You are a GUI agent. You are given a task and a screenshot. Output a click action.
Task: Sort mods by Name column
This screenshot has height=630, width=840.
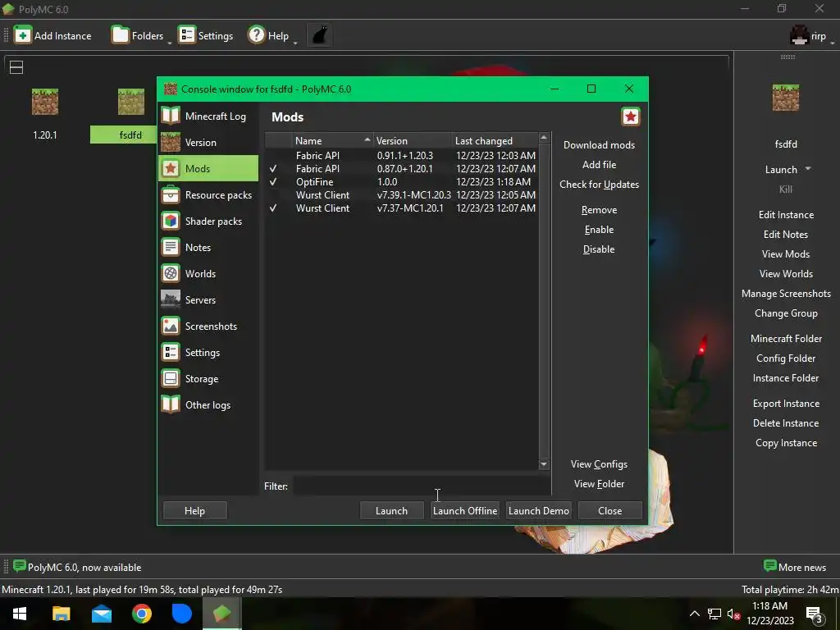(x=332, y=140)
